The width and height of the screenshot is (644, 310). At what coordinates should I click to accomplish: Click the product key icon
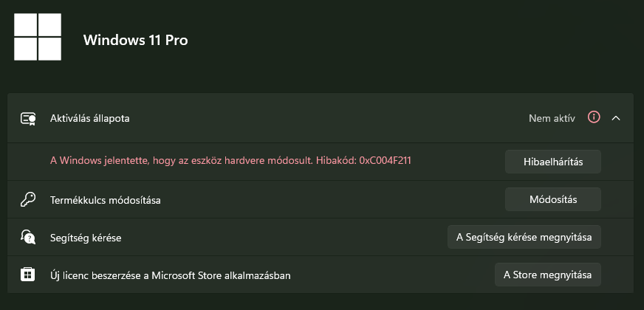28,200
